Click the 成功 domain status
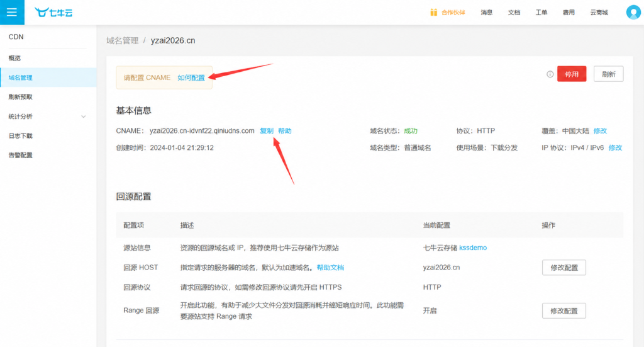Viewport: 644px width, 347px height. pyautogui.click(x=411, y=131)
